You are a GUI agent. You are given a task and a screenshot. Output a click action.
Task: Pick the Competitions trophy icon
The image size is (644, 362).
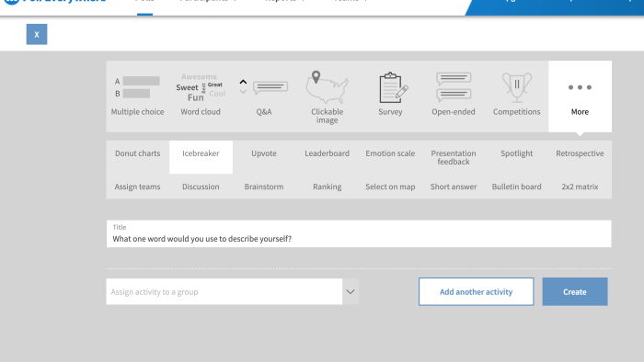pyautogui.click(x=517, y=87)
